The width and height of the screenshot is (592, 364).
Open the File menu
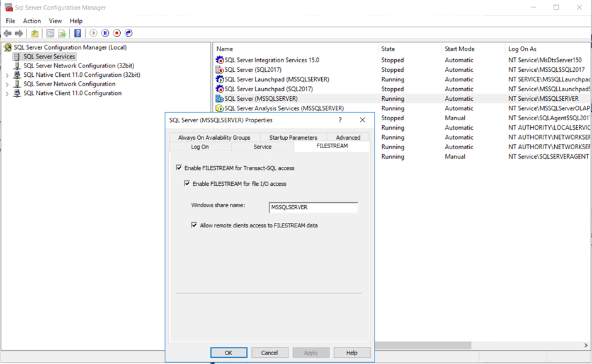11,21
